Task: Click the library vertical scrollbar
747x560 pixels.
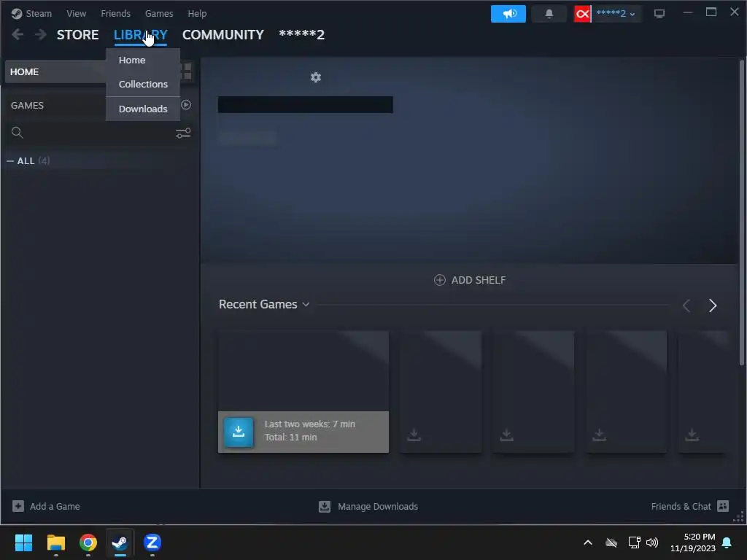Action: pos(741,213)
